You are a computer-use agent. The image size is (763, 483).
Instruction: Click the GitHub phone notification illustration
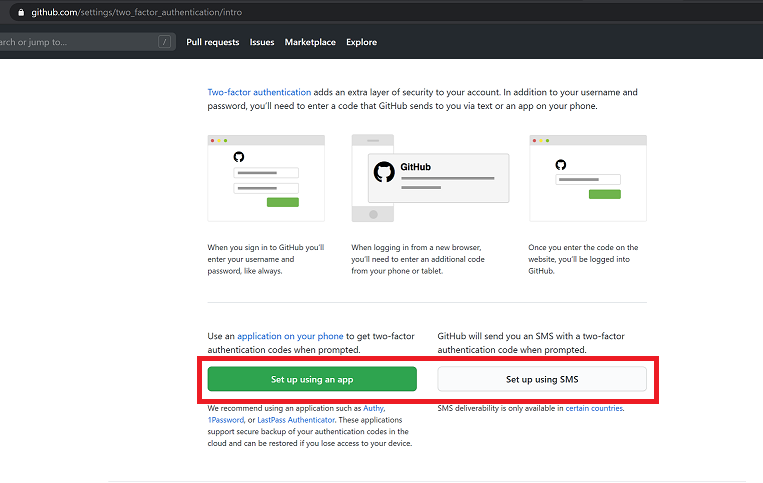click(431, 178)
